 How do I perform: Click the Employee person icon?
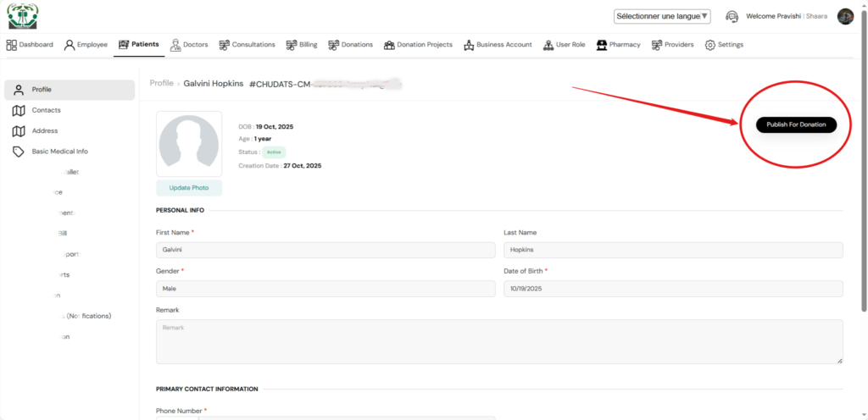70,45
